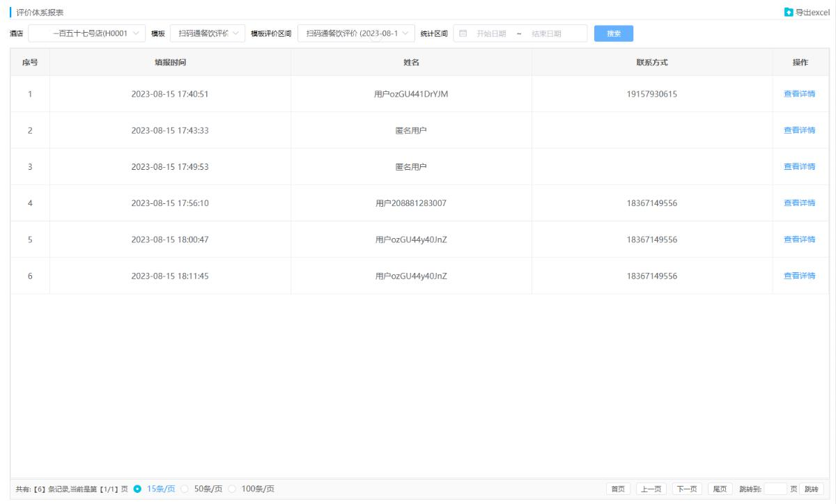Viewport: 836px width, 504px height.
Task: Click the 跳转到 page number input
Action: tap(775, 489)
